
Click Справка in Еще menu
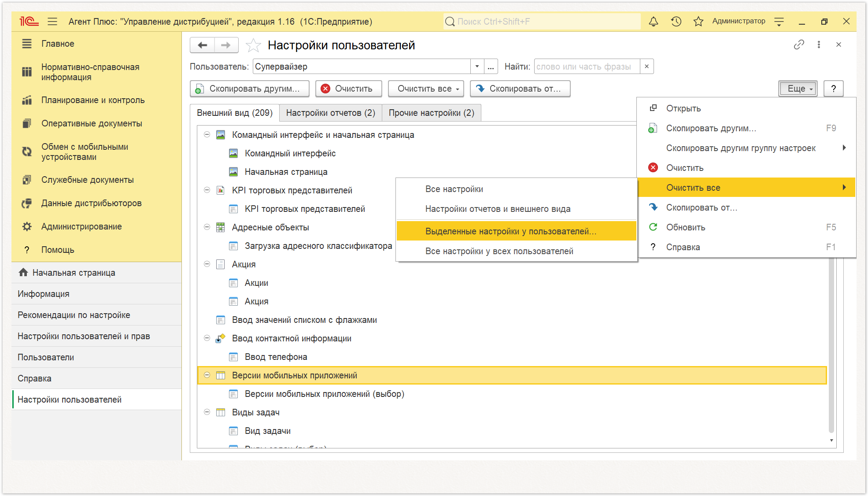[746, 247]
